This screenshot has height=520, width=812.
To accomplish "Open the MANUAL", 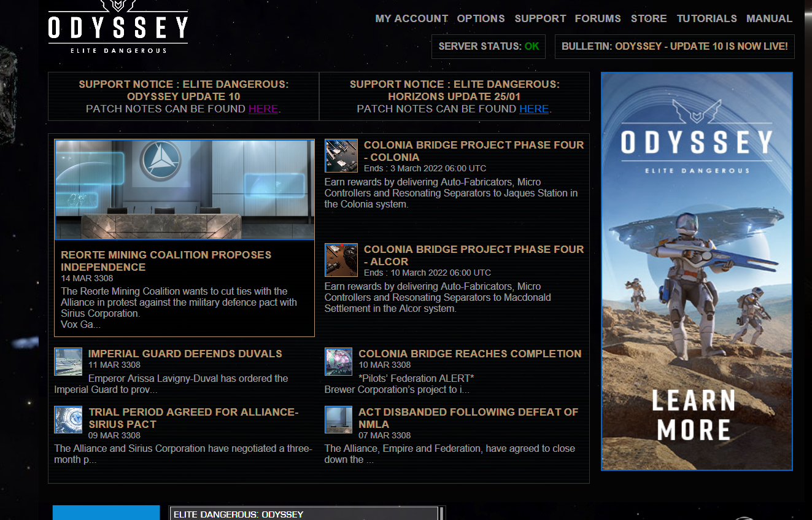I will (769, 18).
